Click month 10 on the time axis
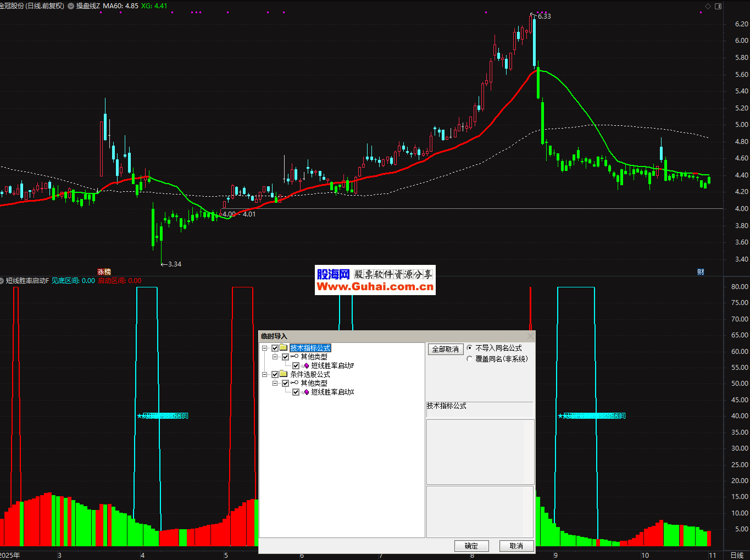Viewport: 750px width, 560px height. coord(645,556)
